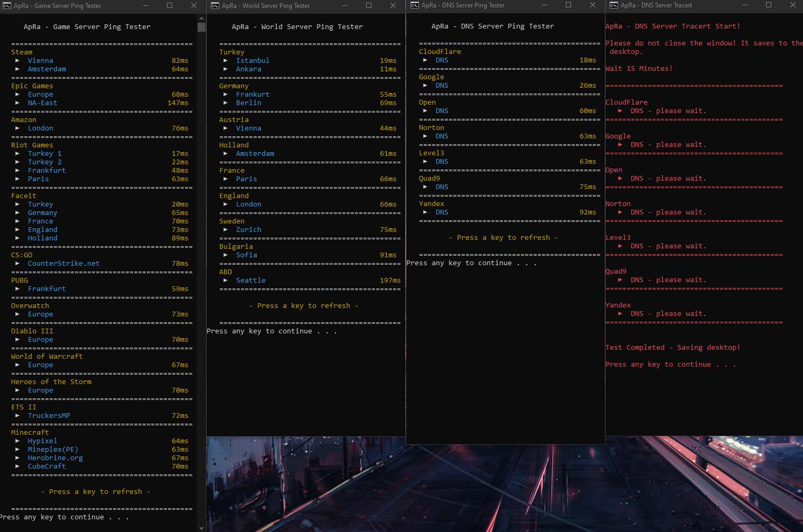Click 'CounterStrike.net' server entry
The width and height of the screenshot is (803, 532).
[x=64, y=264]
